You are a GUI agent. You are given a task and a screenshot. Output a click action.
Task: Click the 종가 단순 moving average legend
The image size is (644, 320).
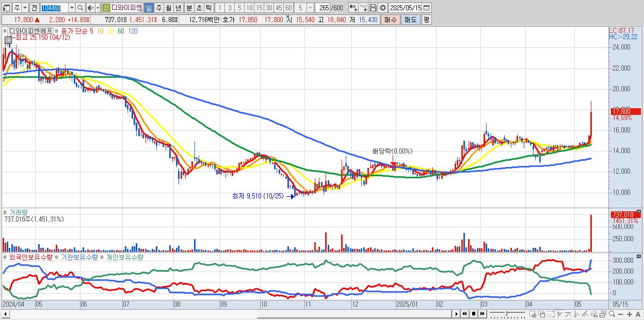tap(77, 31)
